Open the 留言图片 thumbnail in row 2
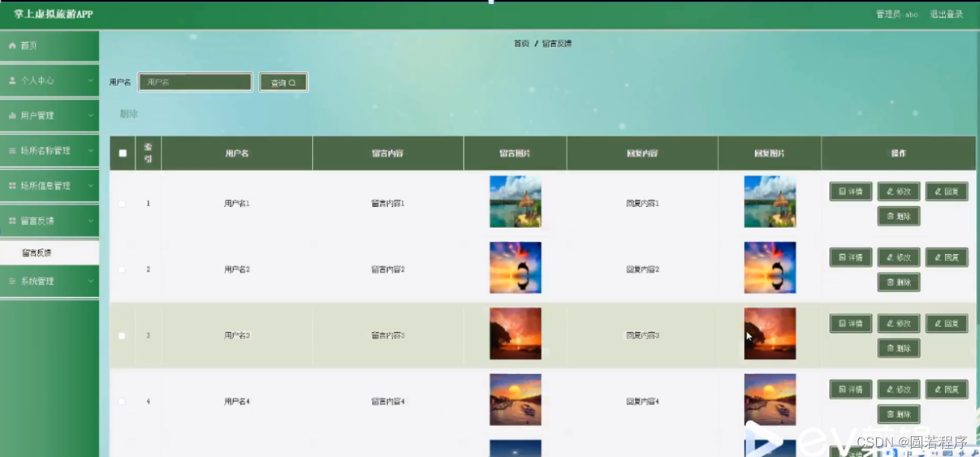The image size is (980, 457). point(516,268)
